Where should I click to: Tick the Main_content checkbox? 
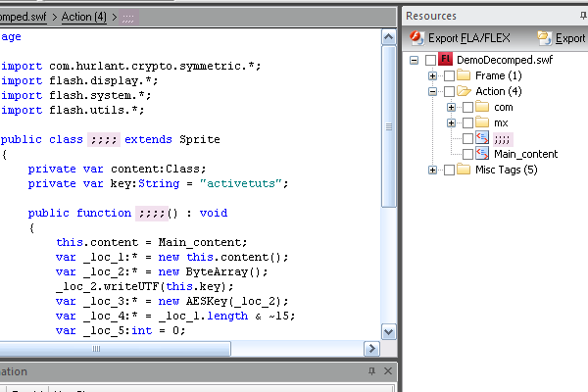tap(466, 154)
